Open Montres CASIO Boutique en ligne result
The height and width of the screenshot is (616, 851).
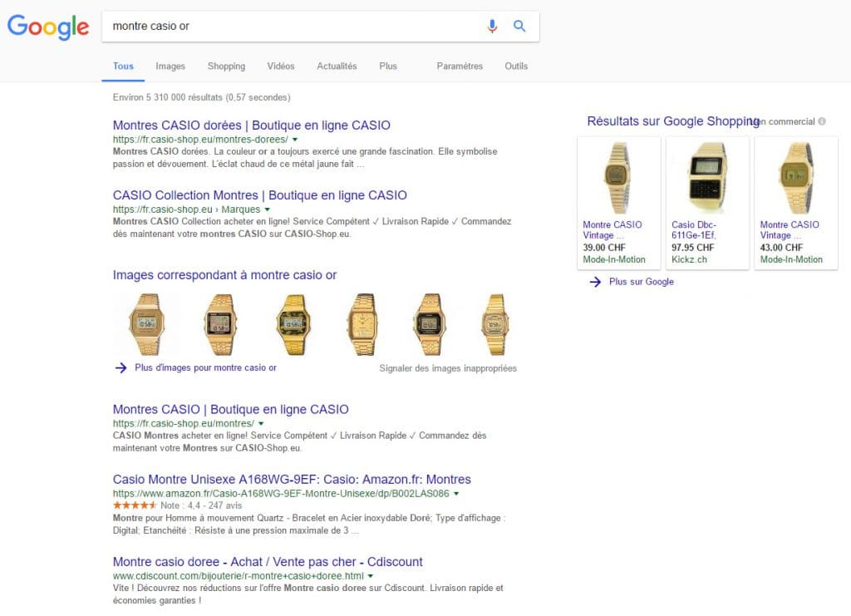coord(231,409)
